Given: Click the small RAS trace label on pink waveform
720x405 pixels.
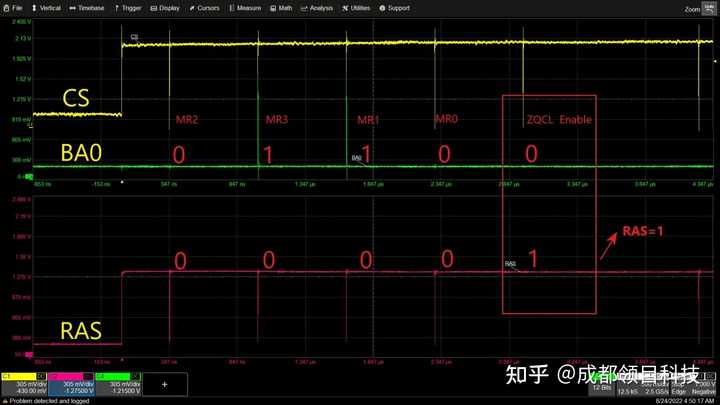Looking at the screenshot, I should coord(510,264).
